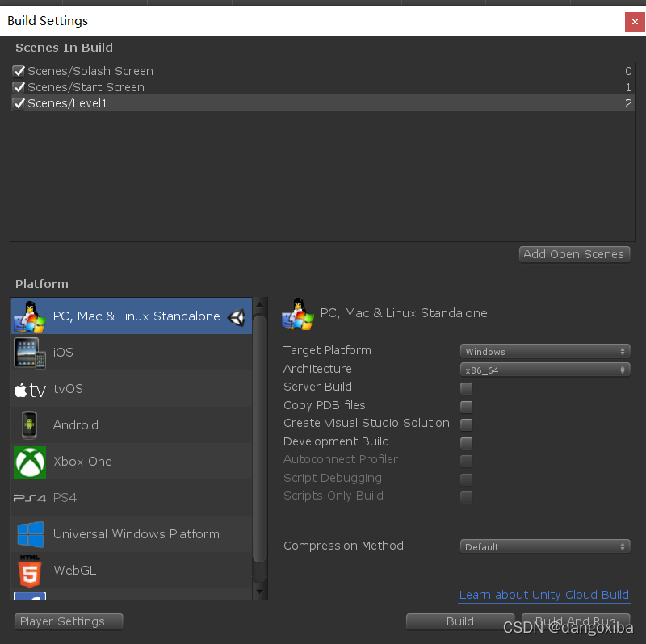The image size is (646, 644).
Task: Enable Create Visual Studio Solution checkbox
Action: (x=467, y=424)
